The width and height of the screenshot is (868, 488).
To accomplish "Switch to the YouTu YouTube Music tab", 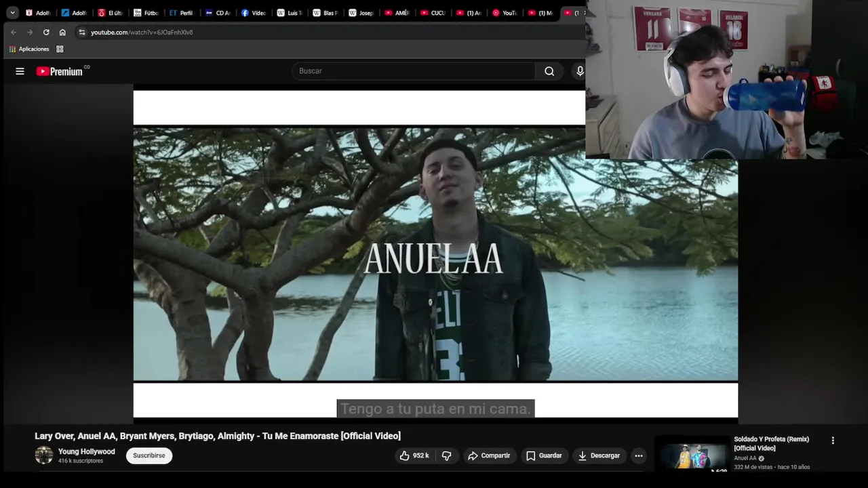I will coord(505,13).
